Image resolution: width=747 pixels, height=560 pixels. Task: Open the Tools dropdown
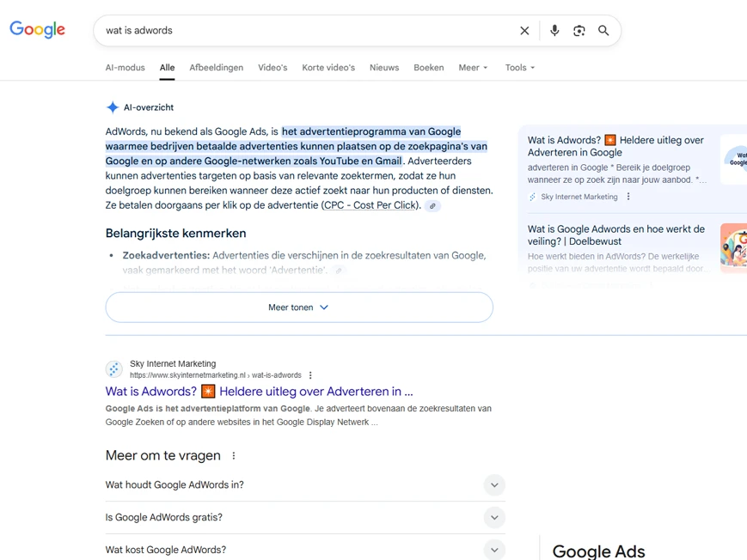(520, 68)
